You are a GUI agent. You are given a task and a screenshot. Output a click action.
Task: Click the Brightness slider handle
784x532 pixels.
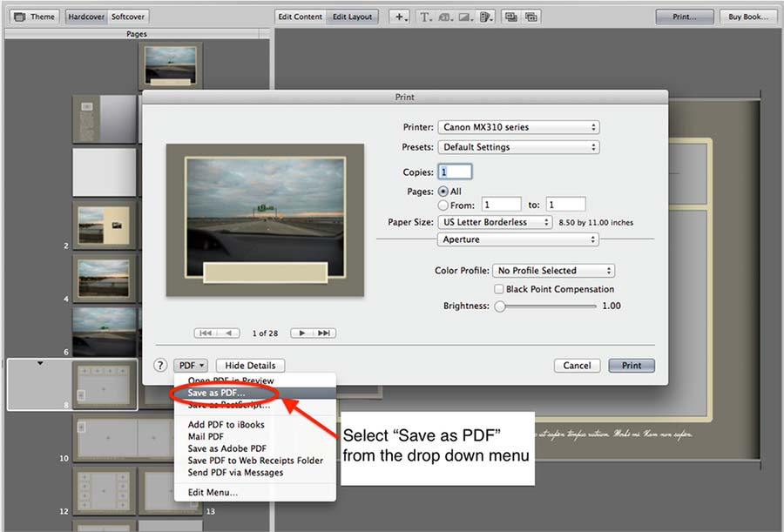(x=500, y=306)
